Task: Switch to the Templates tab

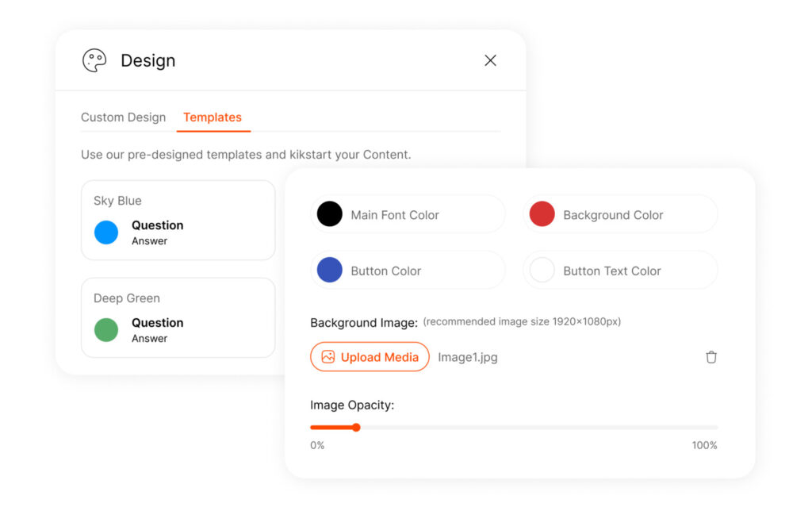Action: click(x=213, y=117)
